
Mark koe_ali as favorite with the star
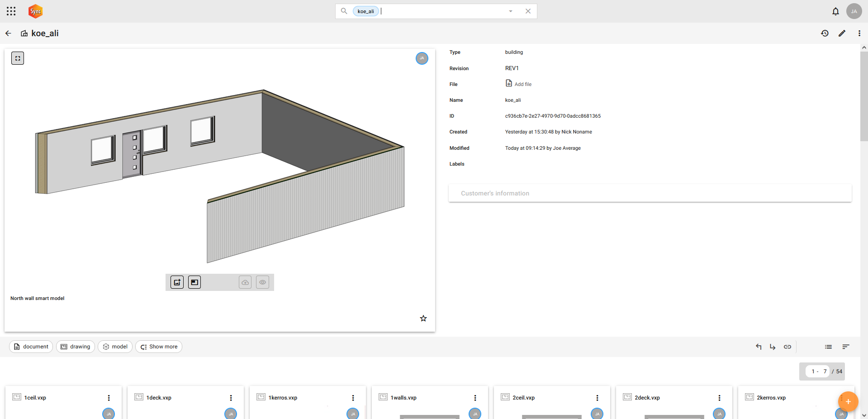pyautogui.click(x=423, y=319)
